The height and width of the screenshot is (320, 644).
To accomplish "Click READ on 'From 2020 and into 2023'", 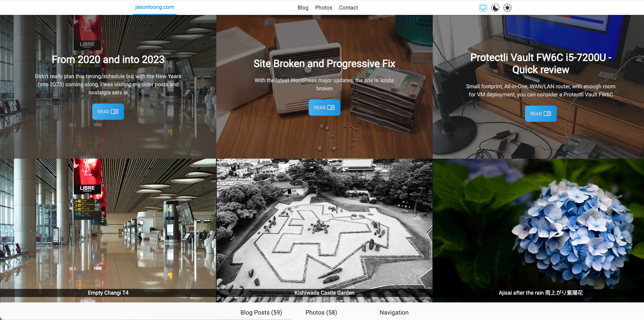I will click(108, 111).
